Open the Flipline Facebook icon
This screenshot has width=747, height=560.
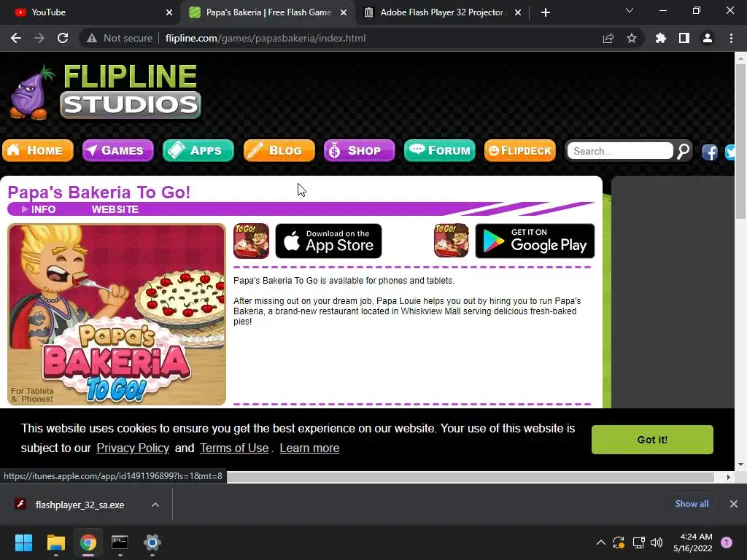709,152
